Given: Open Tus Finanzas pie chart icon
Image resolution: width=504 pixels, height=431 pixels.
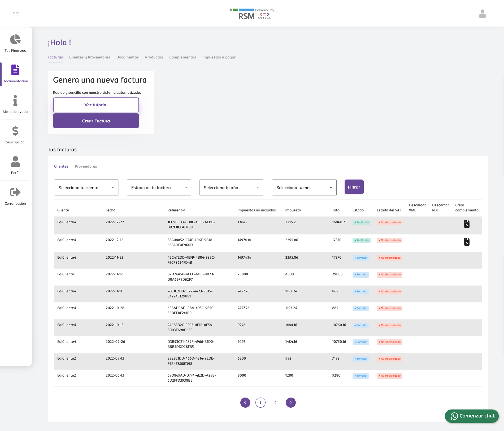Looking at the screenshot, I should 15,40.
